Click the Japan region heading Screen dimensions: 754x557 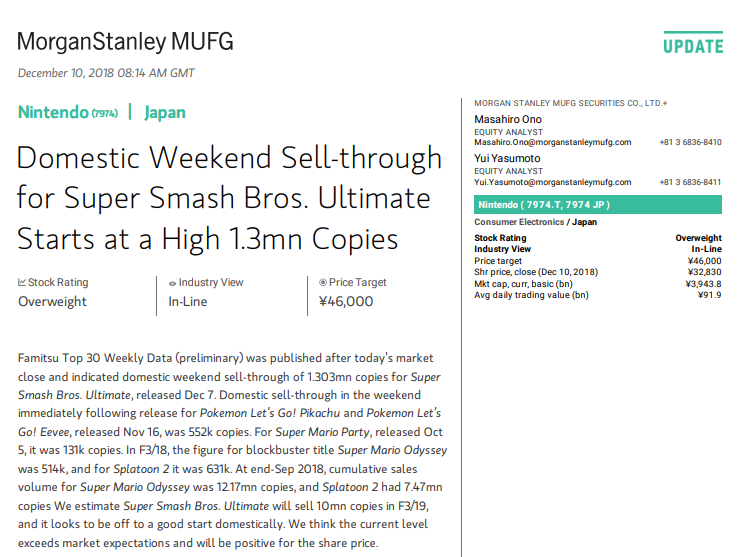[165, 113]
